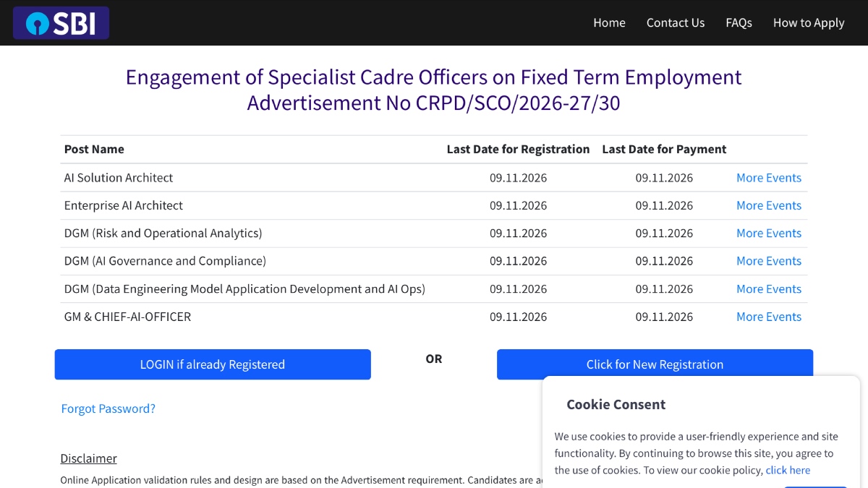The width and height of the screenshot is (868, 488).
Task: Click the 'Cookie Consent' heading
Action: (x=616, y=405)
